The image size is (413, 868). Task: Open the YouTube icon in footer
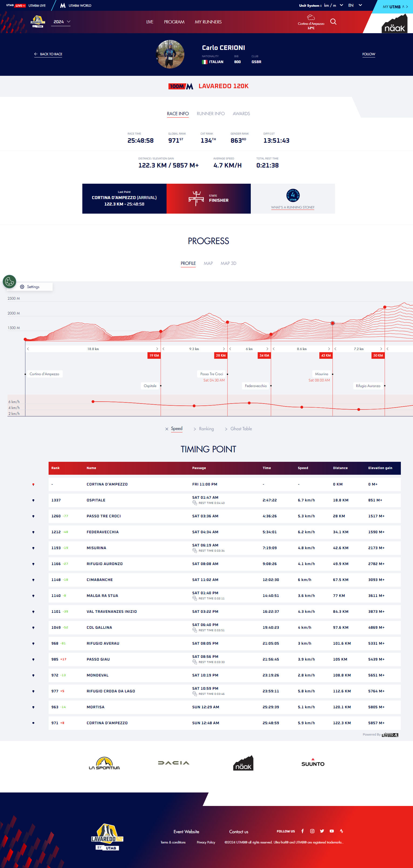(332, 831)
